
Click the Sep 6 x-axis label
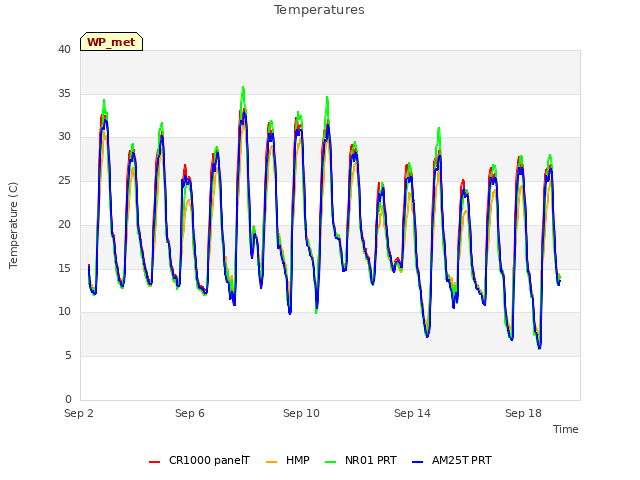click(x=190, y=413)
